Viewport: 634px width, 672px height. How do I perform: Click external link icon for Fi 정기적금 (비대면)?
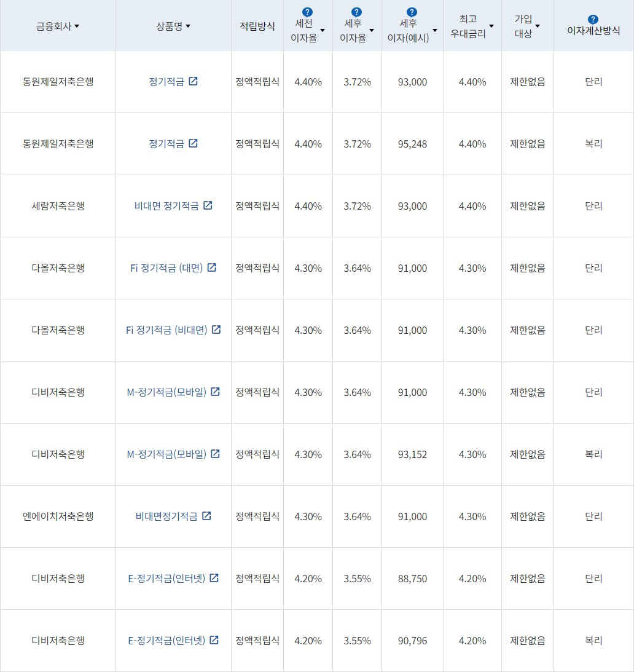coord(216,330)
